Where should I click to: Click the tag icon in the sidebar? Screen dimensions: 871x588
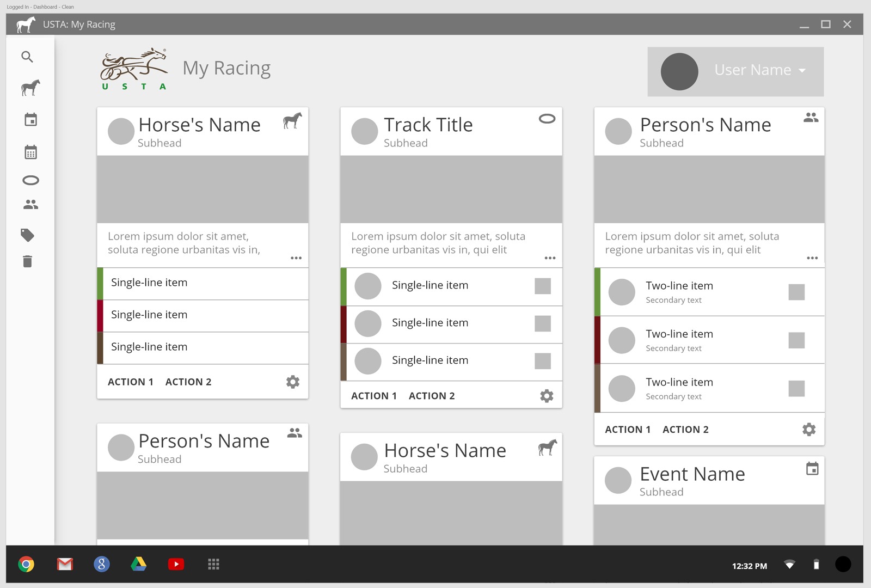(x=28, y=235)
